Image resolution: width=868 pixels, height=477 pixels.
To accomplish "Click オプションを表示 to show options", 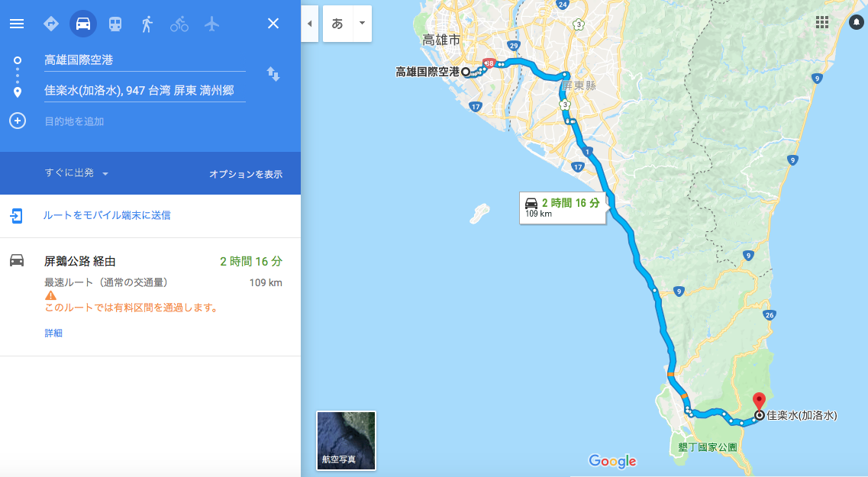I will click(x=246, y=174).
